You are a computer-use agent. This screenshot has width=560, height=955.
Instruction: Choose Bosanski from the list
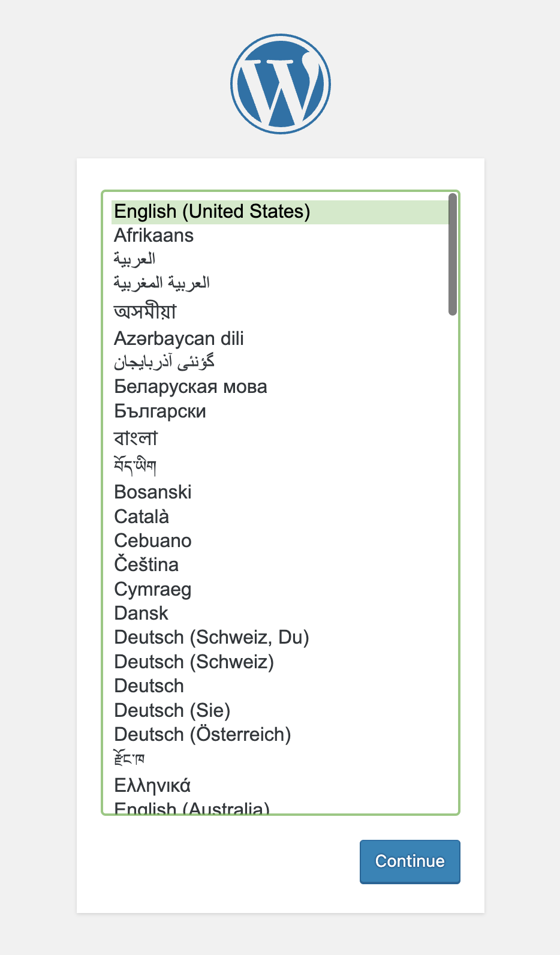pyautogui.click(x=153, y=492)
